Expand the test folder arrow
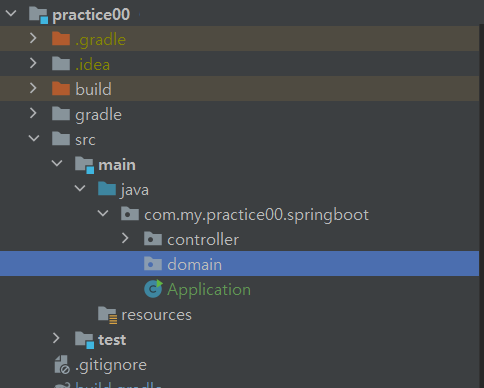Image resolution: width=484 pixels, height=388 pixels. coord(56,338)
